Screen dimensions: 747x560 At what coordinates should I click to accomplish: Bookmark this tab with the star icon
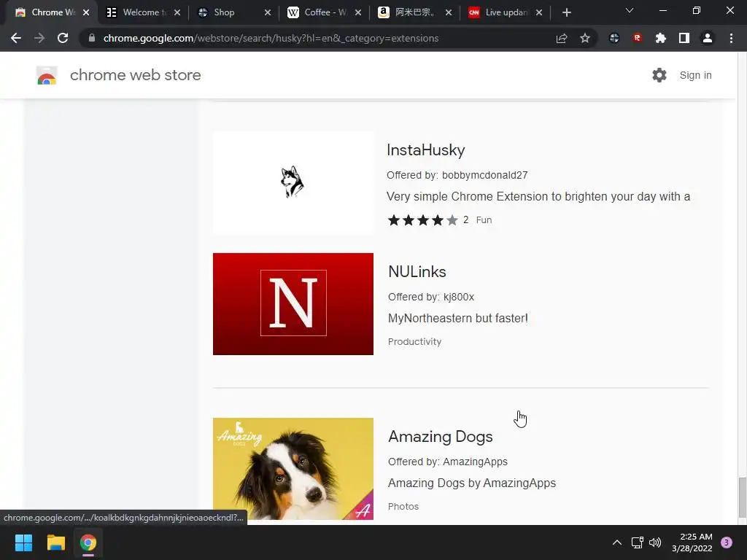[x=585, y=38]
